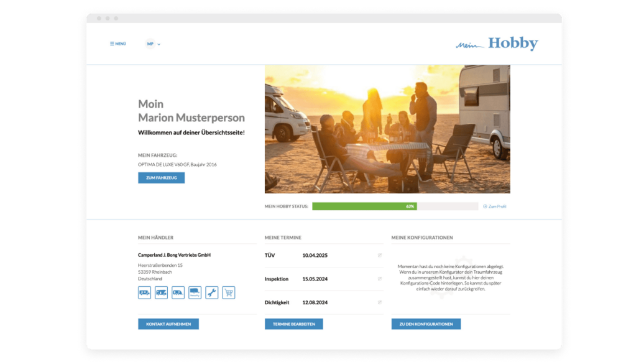This screenshot has width=644, height=362.
Task: Click the caravan trailer dealer icon
Action: point(178,292)
